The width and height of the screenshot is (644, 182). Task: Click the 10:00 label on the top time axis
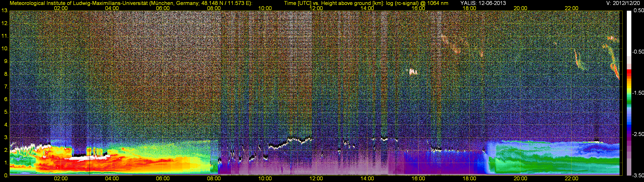265,8
